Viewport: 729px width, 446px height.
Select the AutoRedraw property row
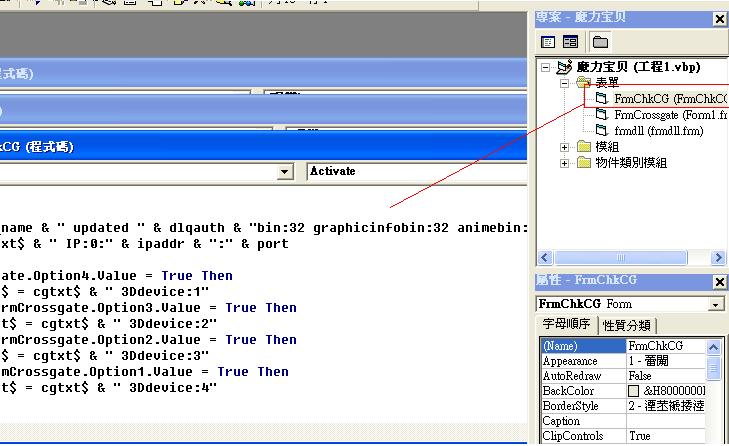(x=623, y=376)
